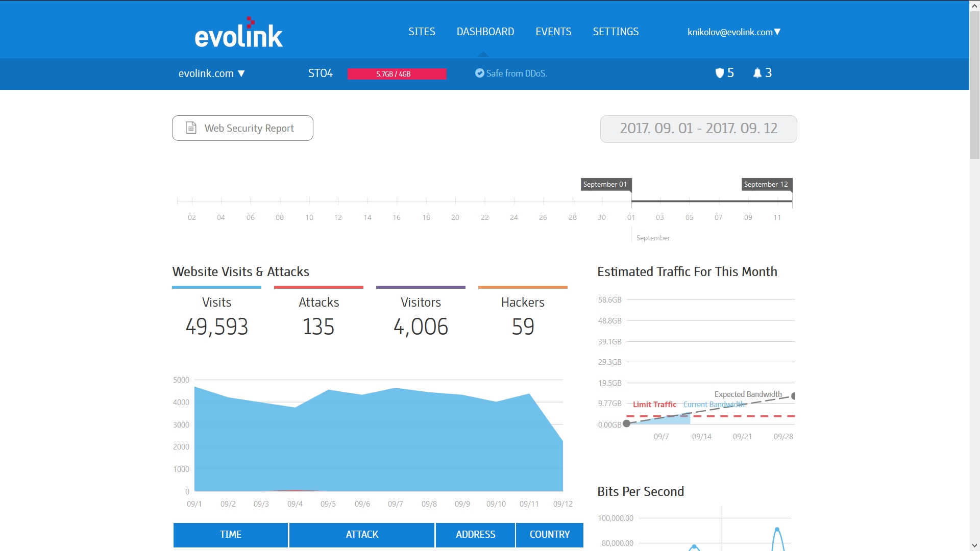Select the ATTACK column header
Screen dimensions: 980x551
coord(362,535)
